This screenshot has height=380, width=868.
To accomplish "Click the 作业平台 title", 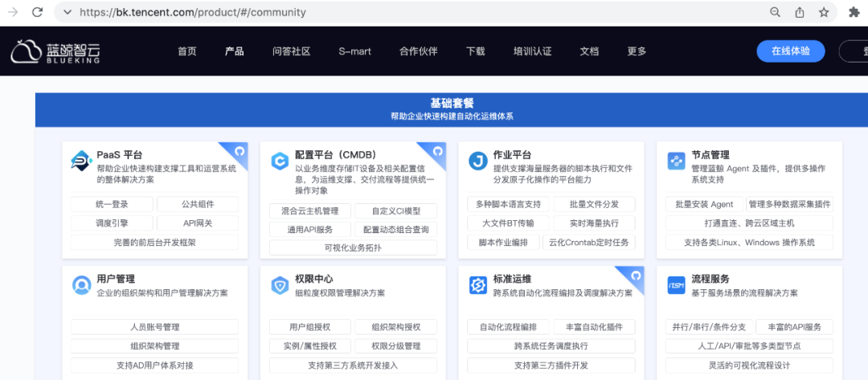I will [512, 154].
